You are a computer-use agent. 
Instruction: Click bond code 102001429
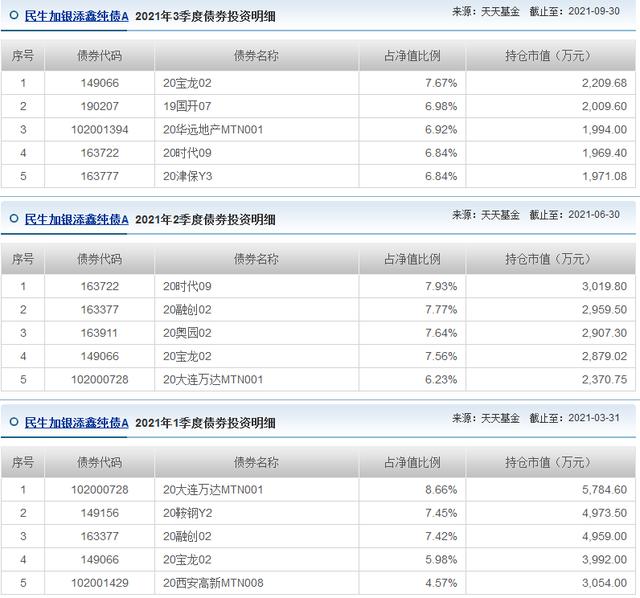[100, 583]
